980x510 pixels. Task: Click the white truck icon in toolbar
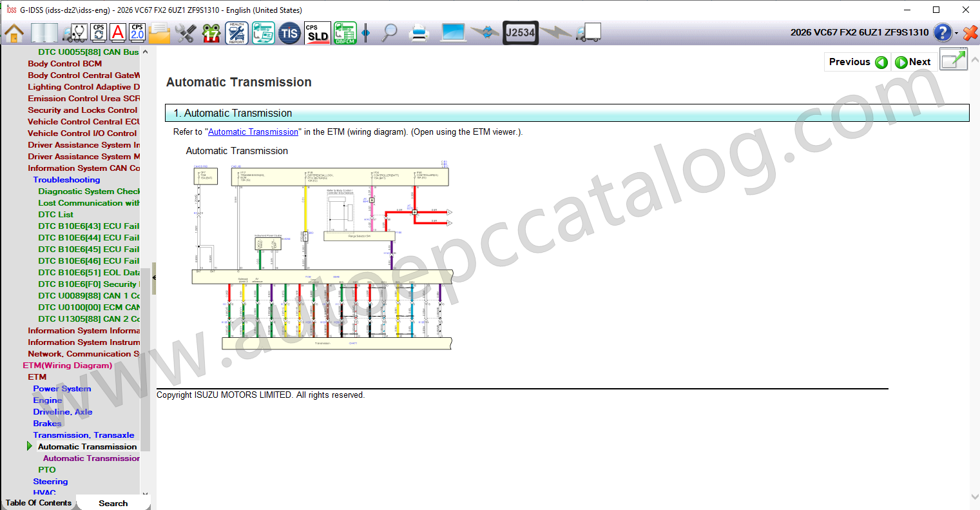[x=589, y=33]
